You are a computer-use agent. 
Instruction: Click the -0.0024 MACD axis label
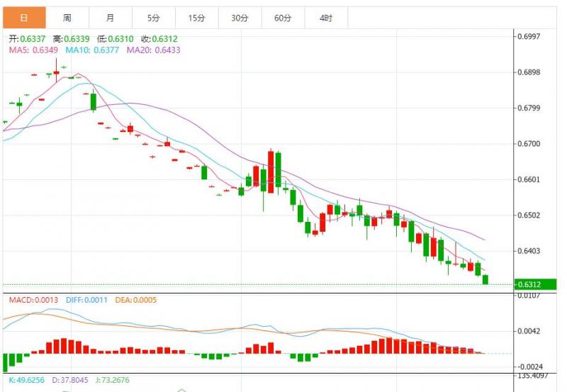coord(529,366)
